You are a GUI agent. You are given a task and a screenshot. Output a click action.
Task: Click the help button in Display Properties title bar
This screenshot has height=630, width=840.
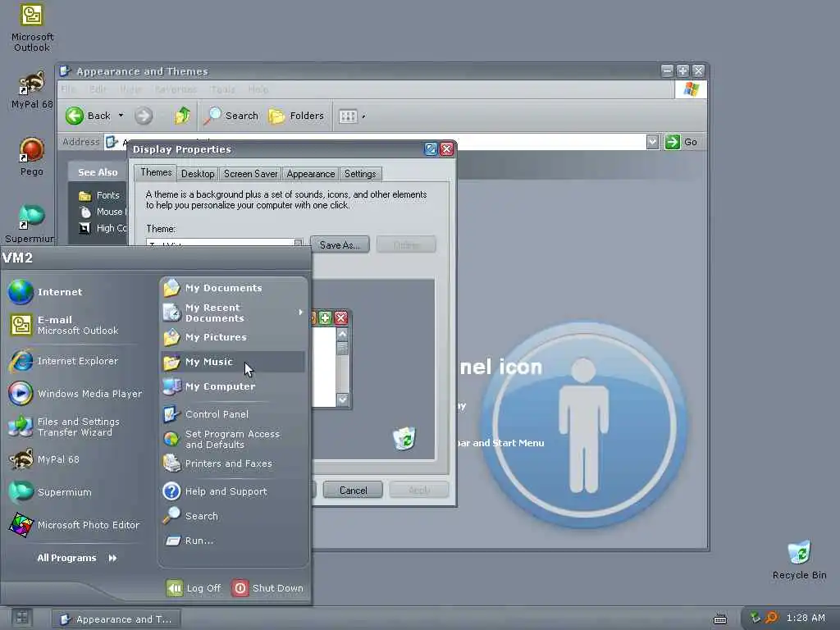431,149
